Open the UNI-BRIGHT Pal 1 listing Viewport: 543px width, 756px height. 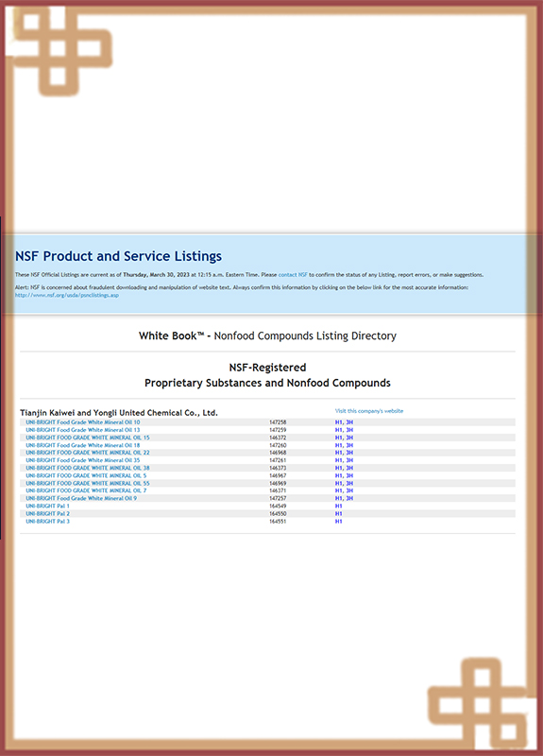click(48, 507)
